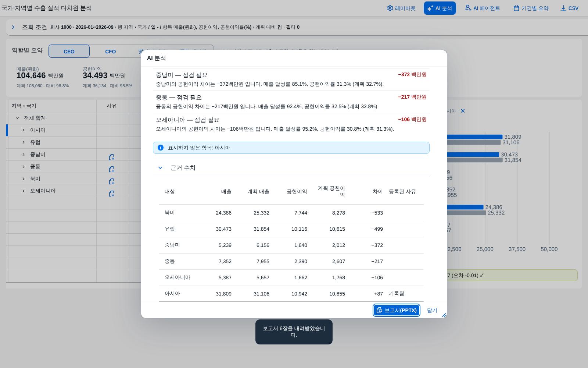The image size is (588, 368).
Task: Expand the 중동 region row
Action: tap(24, 167)
